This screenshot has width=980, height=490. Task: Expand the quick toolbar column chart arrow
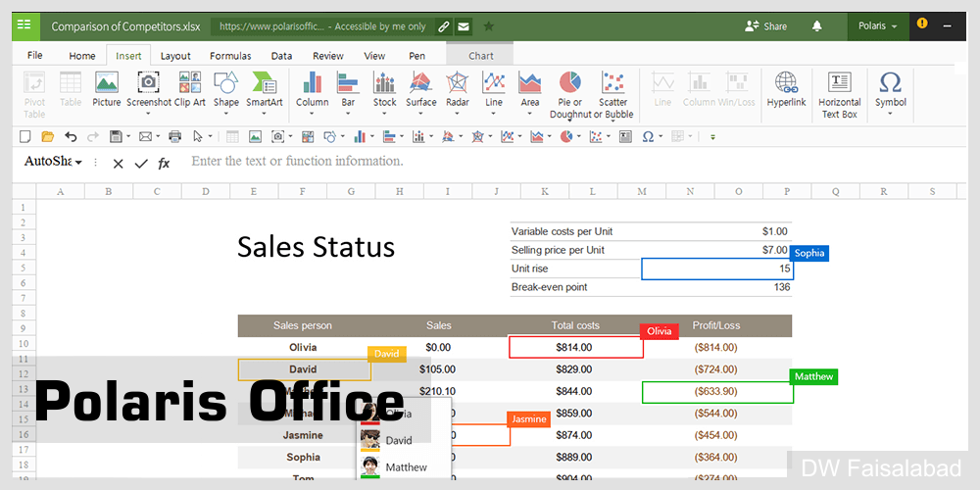(372, 136)
